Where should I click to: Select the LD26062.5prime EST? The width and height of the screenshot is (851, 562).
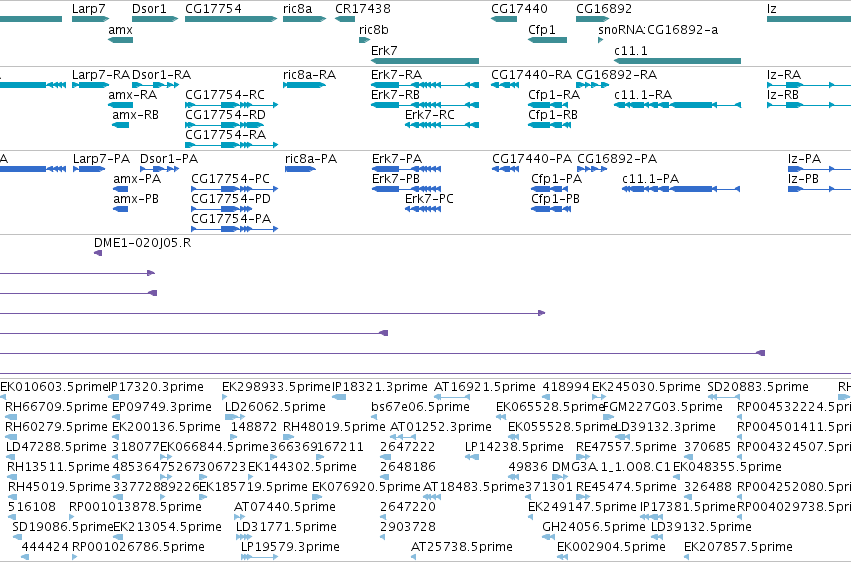pyautogui.click(x=234, y=417)
